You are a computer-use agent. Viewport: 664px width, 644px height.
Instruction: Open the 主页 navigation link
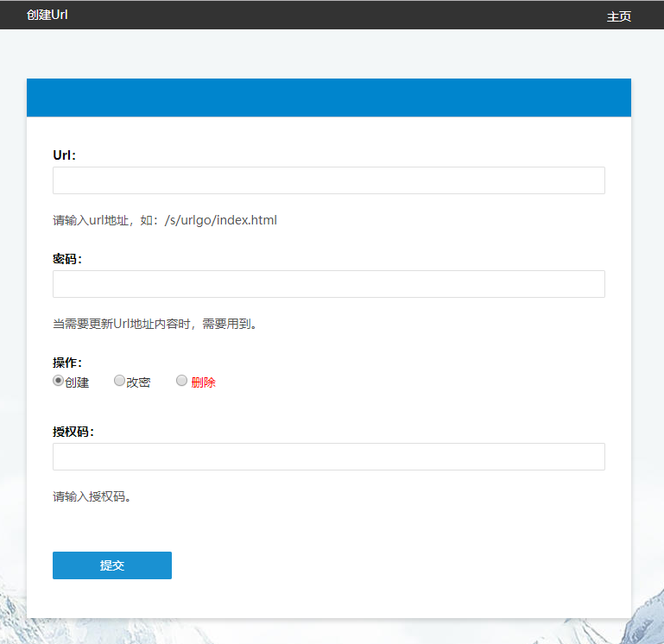pyautogui.click(x=619, y=16)
